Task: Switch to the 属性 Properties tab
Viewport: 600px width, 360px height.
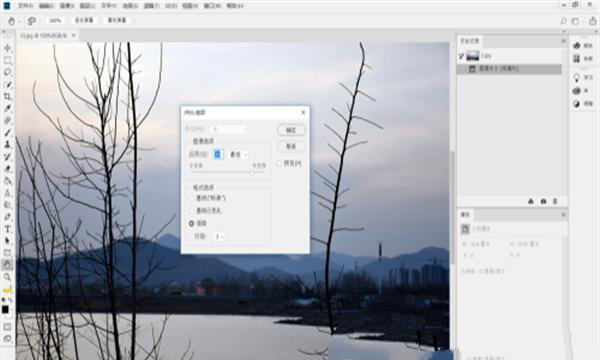Action: [465, 215]
